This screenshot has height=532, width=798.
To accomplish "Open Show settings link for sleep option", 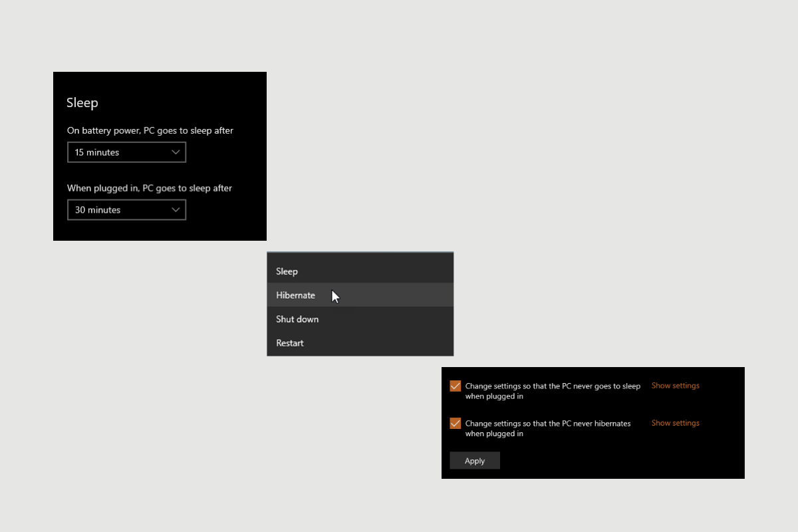I will tap(675, 386).
